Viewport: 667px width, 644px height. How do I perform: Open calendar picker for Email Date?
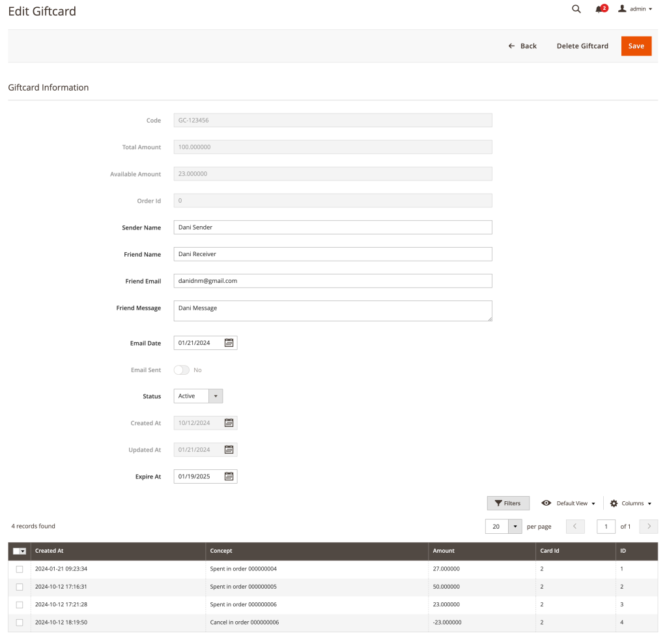click(x=229, y=343)
